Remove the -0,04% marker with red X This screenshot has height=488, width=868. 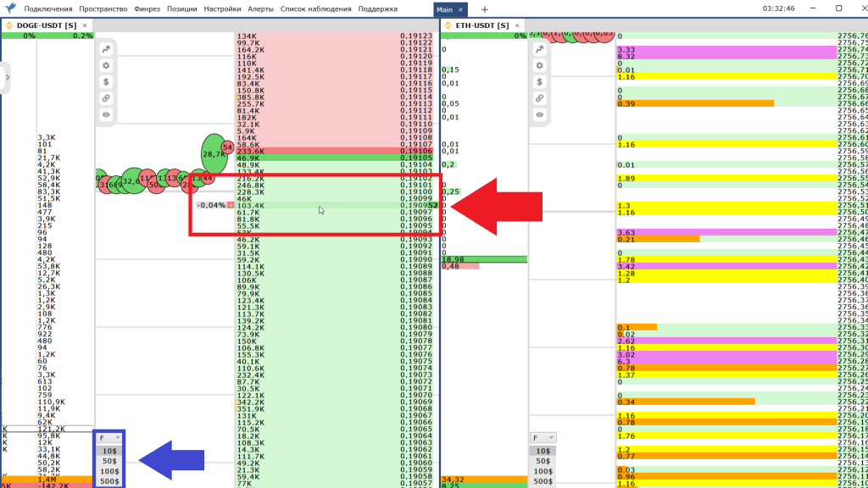point(231,205)
